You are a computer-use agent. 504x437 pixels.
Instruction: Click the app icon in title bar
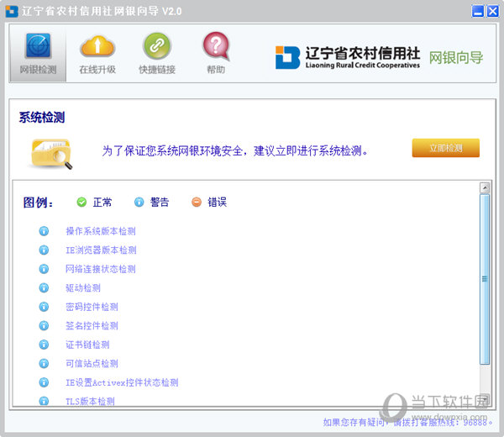point(12,11)
